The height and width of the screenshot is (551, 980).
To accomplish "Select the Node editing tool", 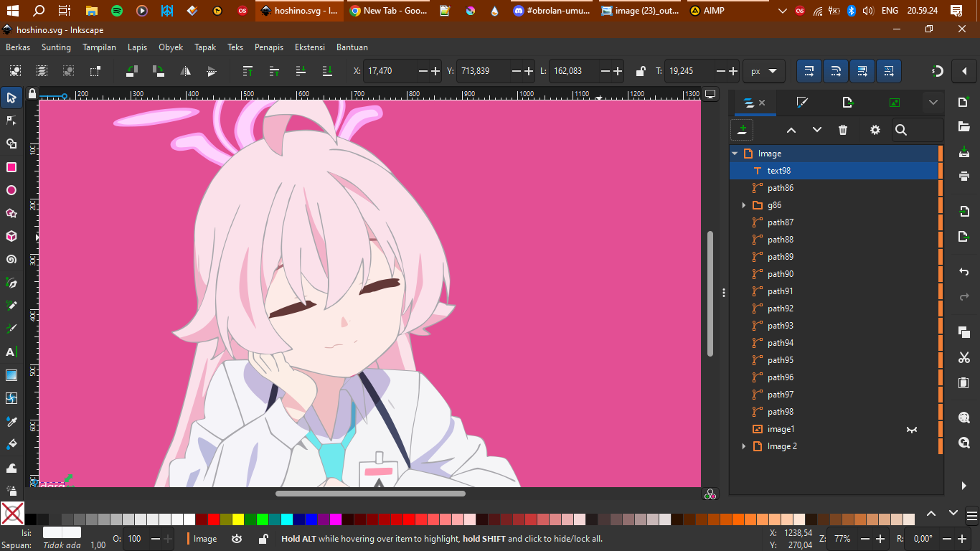I will click(x=11, y=121).
